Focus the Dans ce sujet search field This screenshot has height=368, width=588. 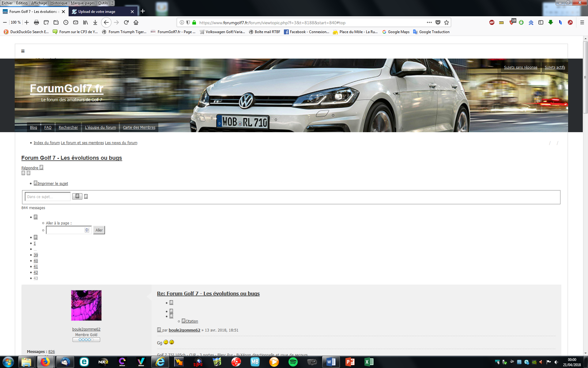pos(48,197)
